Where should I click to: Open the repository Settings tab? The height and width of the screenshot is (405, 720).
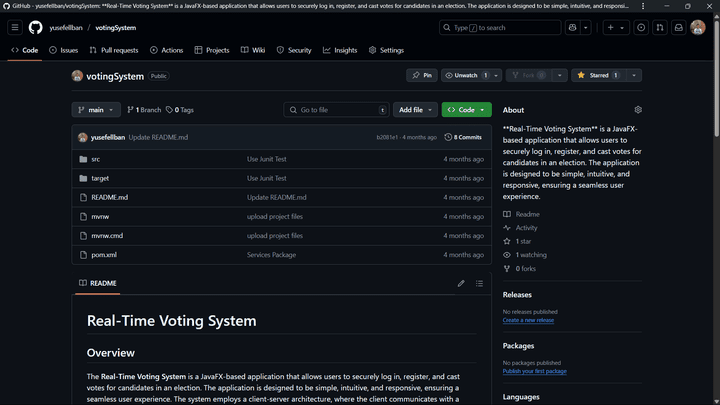click(386, 50)
